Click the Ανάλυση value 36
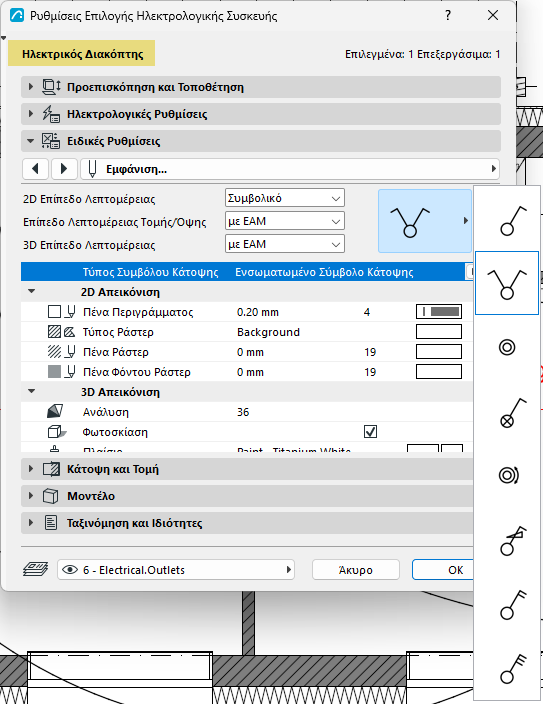543x704 pixels. point(243,412)
